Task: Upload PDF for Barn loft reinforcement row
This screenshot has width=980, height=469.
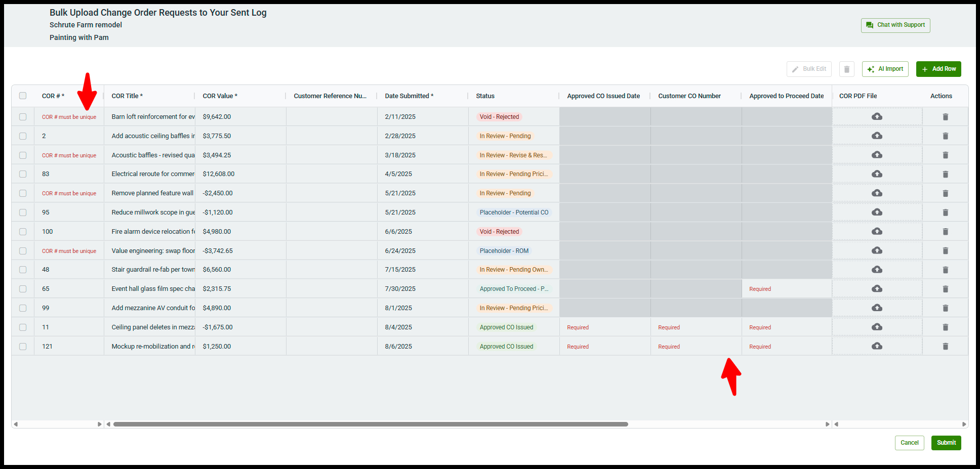Action: (x=877, y=117)
